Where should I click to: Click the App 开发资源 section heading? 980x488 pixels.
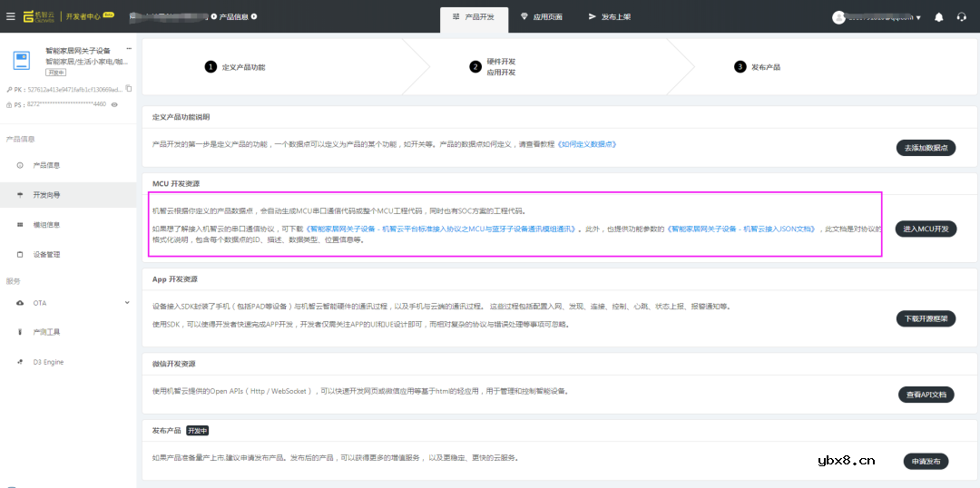click(x=174, y=279)
